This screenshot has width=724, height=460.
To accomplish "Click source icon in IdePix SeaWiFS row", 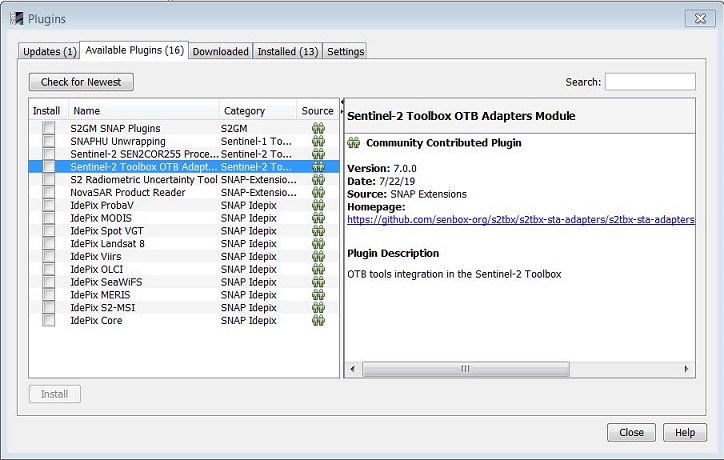I will [x=318, y=282].
